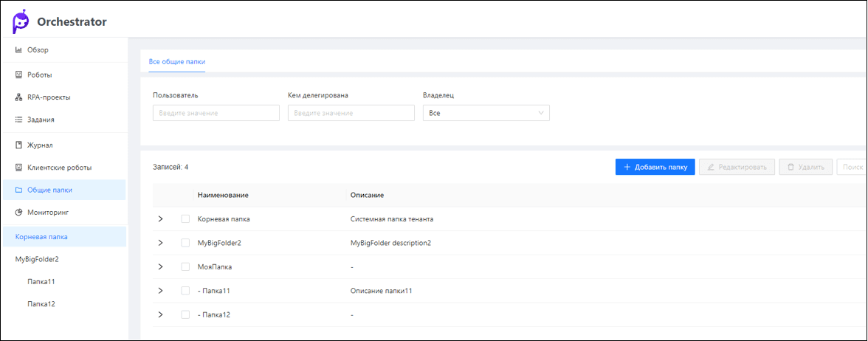Click the Роботы sidebar icon
The height and width of the screenshot is (341, 868).
pyautogui.click(x=19, y=75)
